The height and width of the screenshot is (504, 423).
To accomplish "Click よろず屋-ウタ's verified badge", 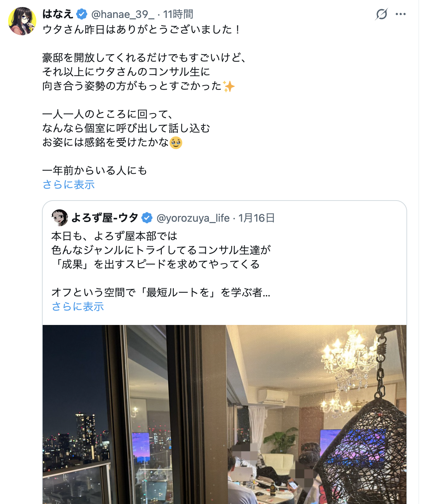I will point(147,218).
